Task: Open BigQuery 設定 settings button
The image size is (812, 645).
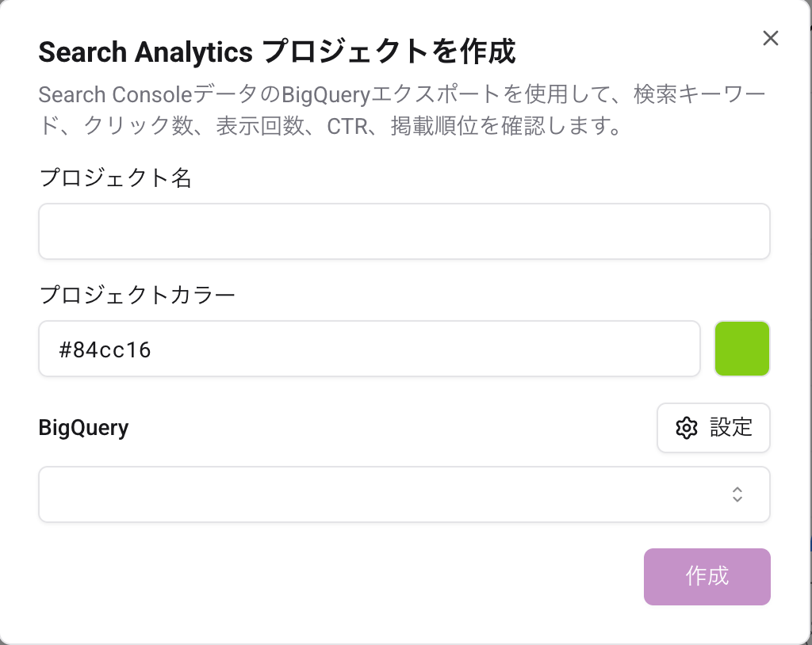Action: point(713,428)
